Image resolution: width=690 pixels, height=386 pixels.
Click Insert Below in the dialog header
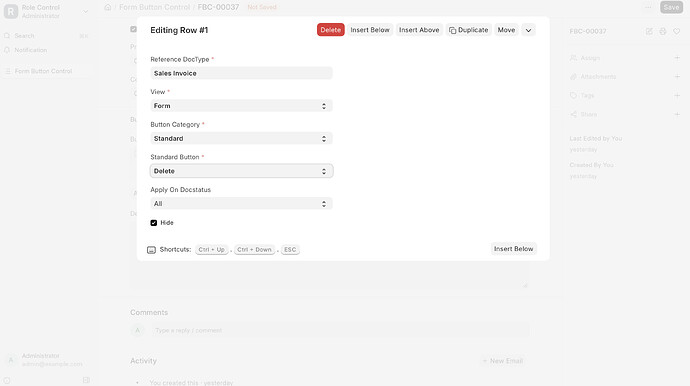(370, 30)
